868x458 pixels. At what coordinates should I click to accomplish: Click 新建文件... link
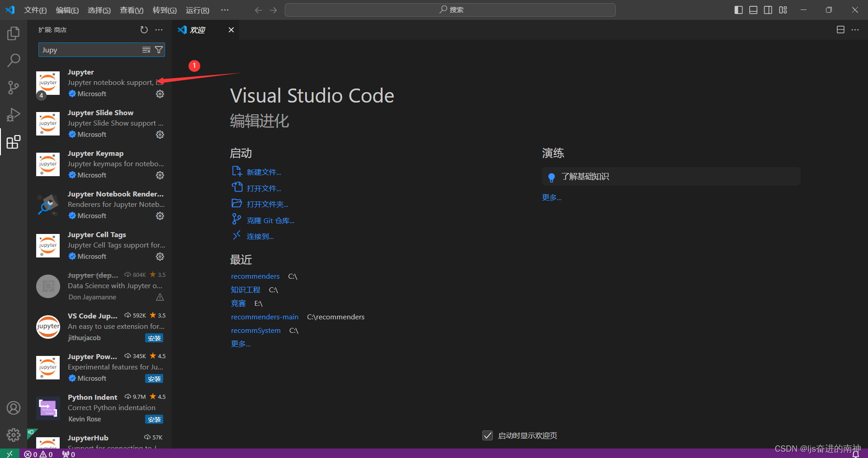click(x=264, y=172)
